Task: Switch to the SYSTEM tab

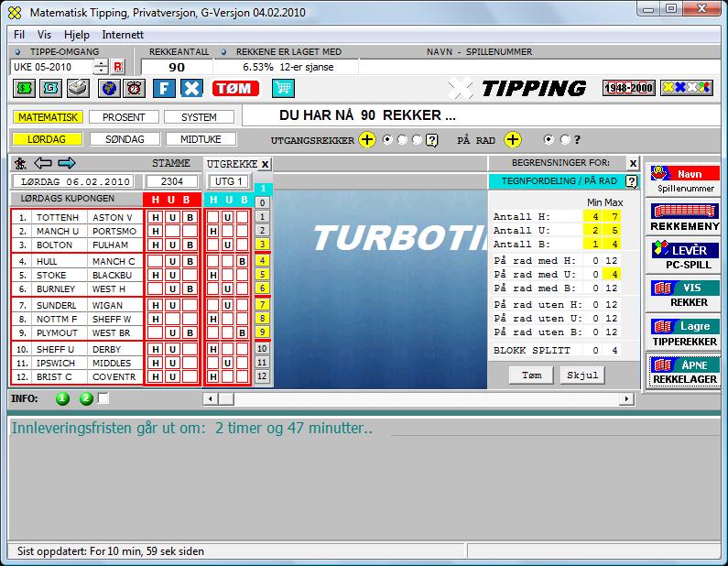Action: point(199,117)
